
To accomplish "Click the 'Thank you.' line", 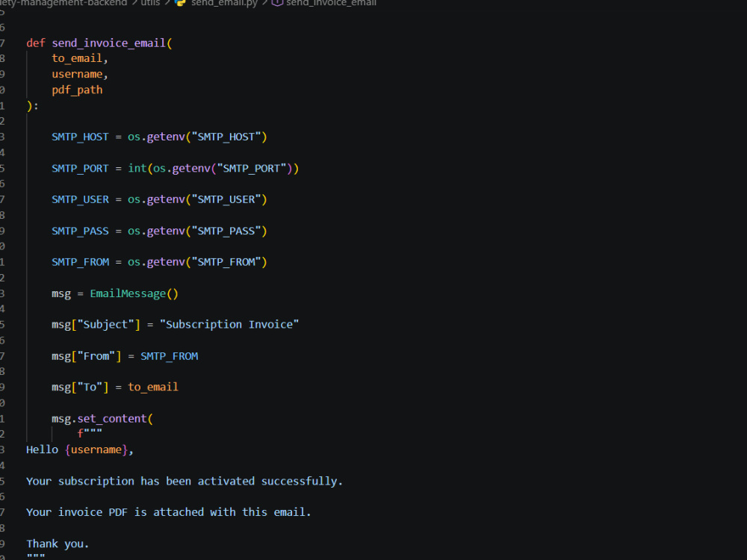I will [x=58, y=544].
